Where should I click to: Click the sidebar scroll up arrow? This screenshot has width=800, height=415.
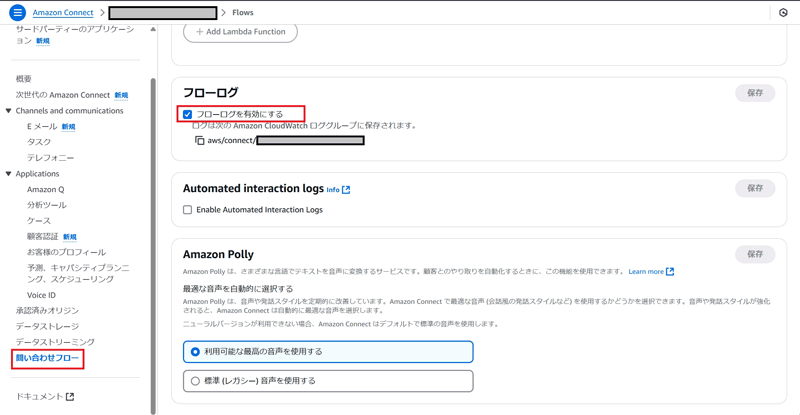click(x=153, y=30)
